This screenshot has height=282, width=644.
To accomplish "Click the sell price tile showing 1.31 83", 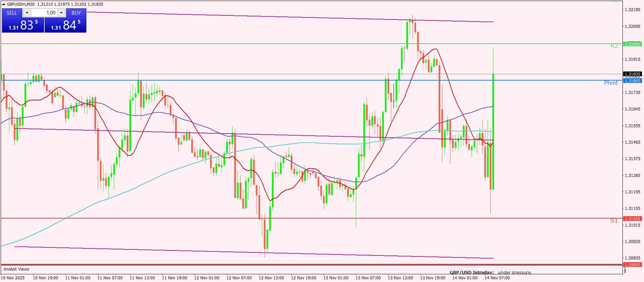I will [23, 25].
